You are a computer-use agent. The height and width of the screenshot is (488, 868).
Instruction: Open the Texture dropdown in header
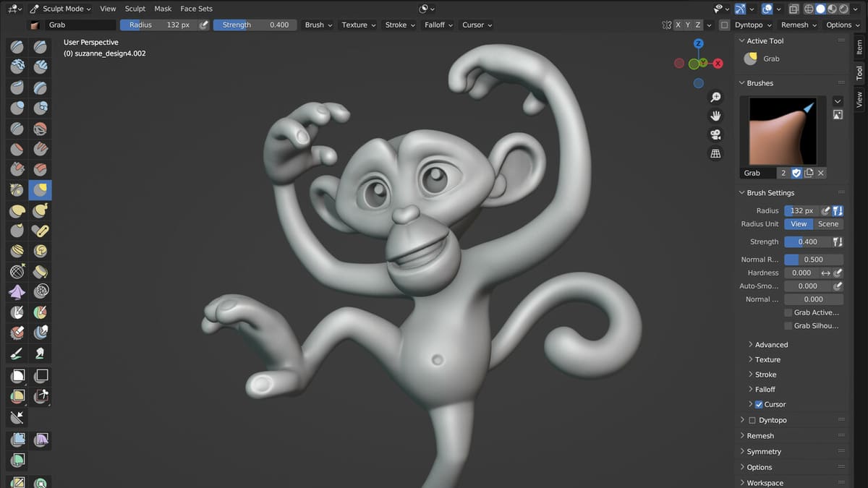359,25
